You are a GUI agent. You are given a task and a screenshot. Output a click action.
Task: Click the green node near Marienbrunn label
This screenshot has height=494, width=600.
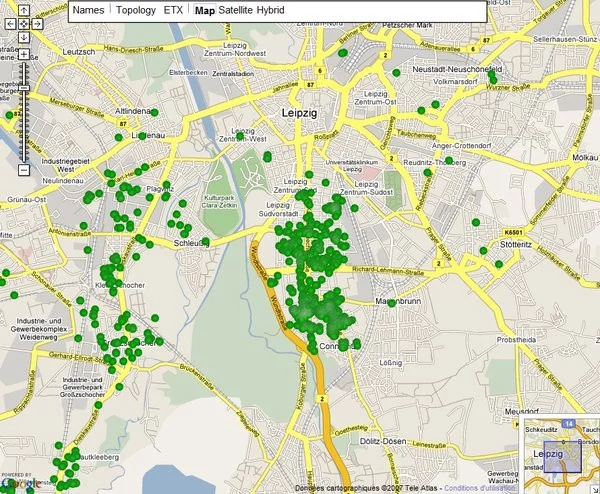(x=391, y=303)
